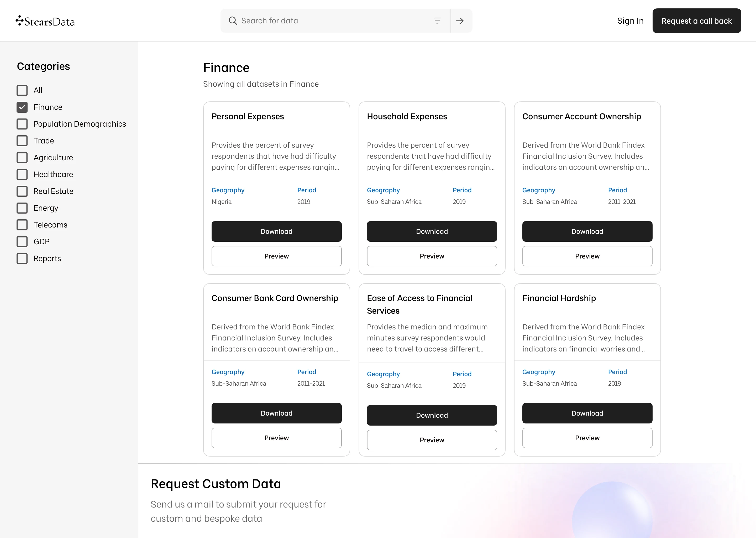This screenshot has height=538, width=756.
Task: Click into the Search for data field
Action: [331, 21]
